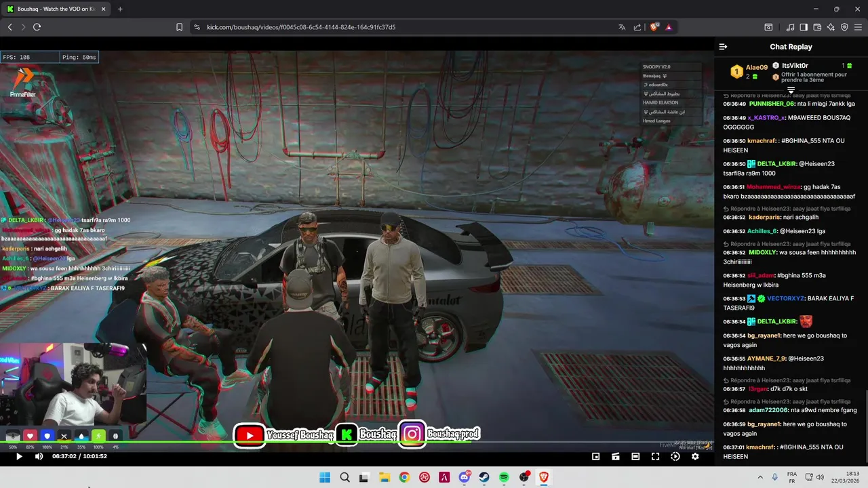The width and height of the screenshot is (868, 488).
Task: Click username MIDOXLY in chat replay
Action: pyautogui.click(x=766, y=252)
